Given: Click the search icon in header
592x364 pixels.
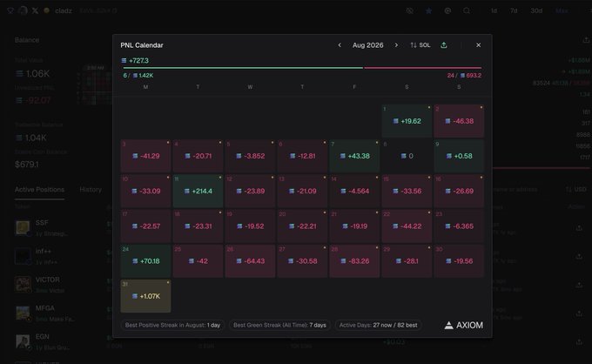Looking at the screenshot, I should tap(467, 10).
